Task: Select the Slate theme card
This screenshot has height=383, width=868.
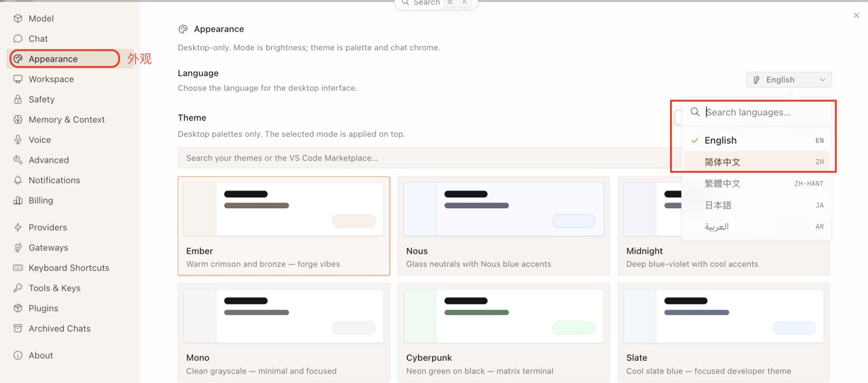Action: tap(724, 333)
